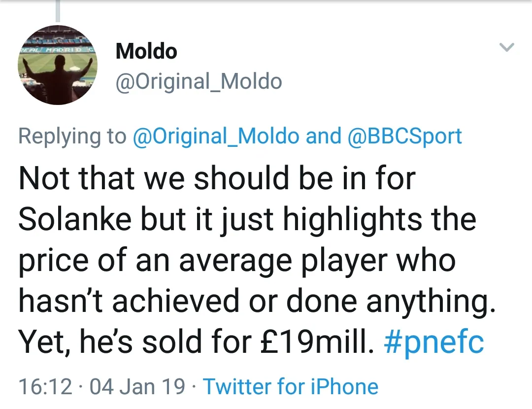Click tweet line 'price of an average player who'
532x409 pixels.
click(x=236, y=260)
